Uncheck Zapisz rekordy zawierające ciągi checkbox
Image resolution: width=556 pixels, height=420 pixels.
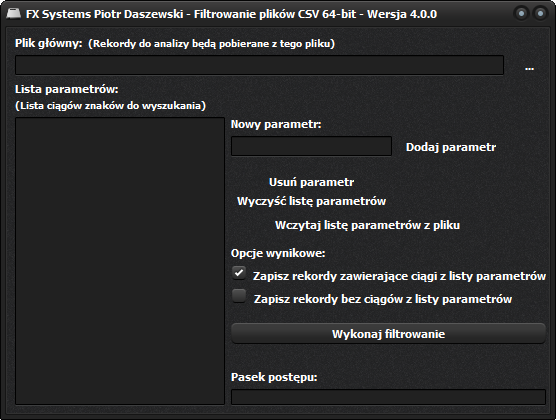tap(239, 273)
